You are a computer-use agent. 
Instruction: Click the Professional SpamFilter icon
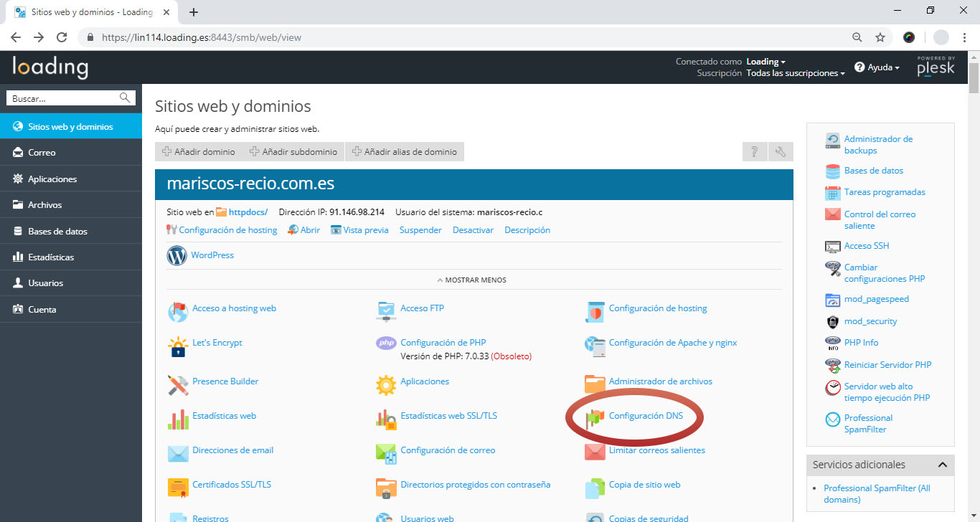tap(833, 419)
